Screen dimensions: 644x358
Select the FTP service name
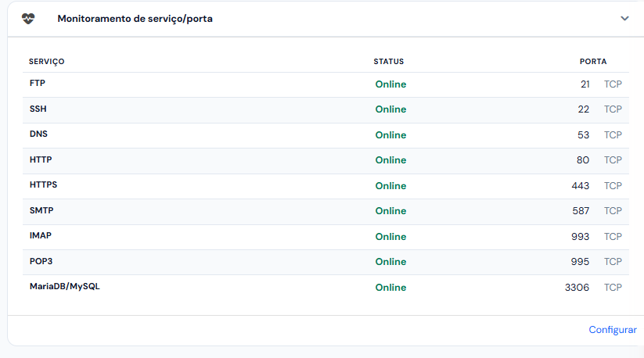(38, 83)
